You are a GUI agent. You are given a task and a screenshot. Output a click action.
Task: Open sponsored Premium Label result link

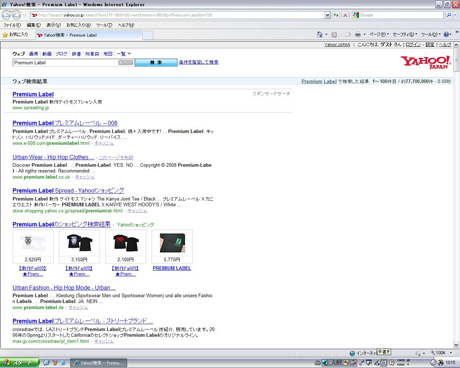33,94
